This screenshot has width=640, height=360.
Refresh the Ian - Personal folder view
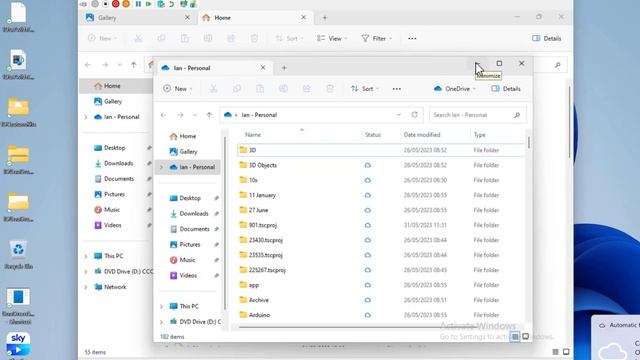pos(414,115)
